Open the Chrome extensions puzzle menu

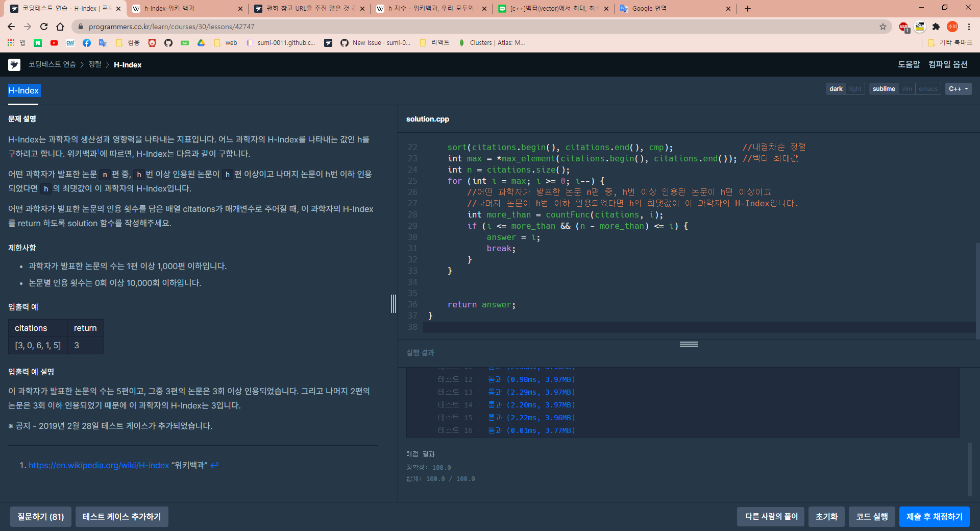tap(936, 27)
